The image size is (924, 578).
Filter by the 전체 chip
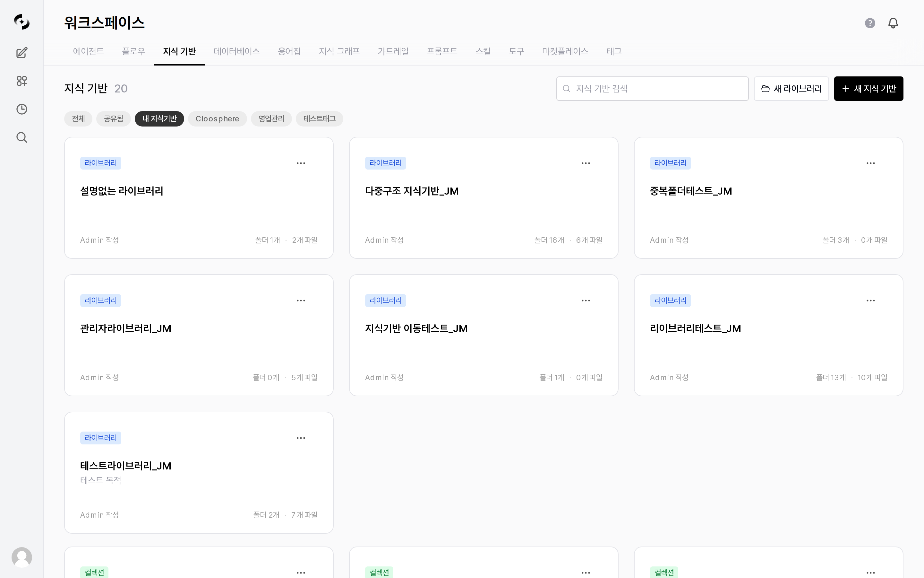pyautogui.click(x=78, y=119)
